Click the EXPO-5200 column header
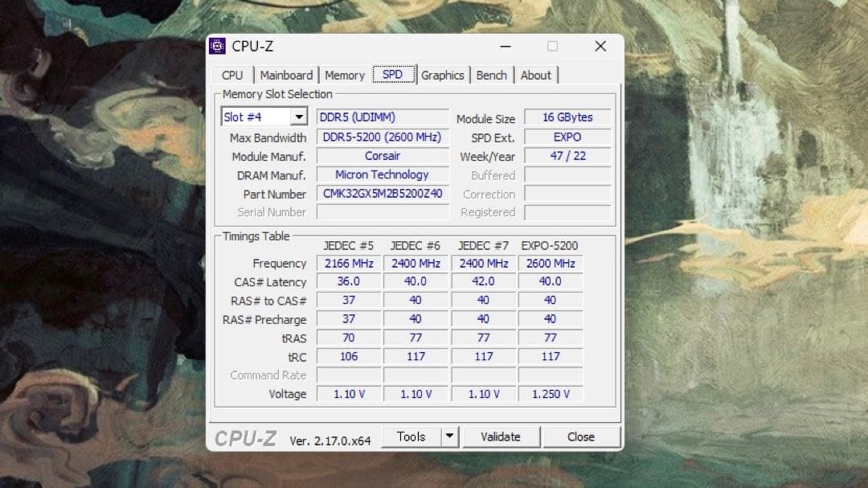Screen dimensions: 868x488 click(550, 245)
